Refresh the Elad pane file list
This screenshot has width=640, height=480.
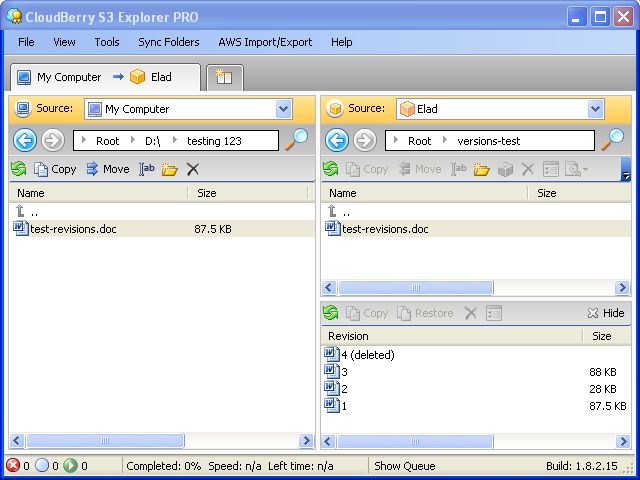[x=330, y=169]
